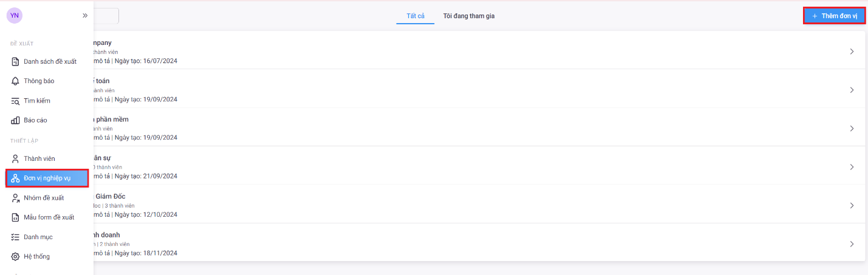
Task: Expand the unit row created 16/07/2024
Action: [x=852, y=52]
